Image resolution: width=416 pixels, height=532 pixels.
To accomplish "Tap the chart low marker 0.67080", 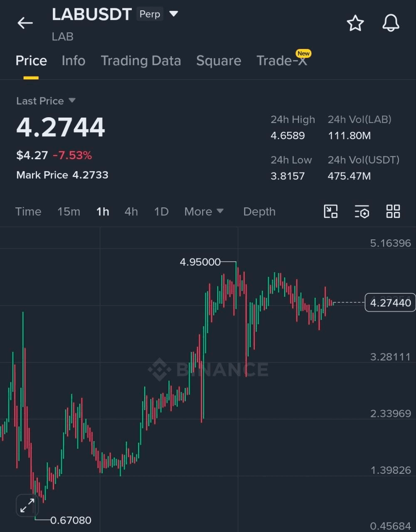I will (x=71, y=520).
